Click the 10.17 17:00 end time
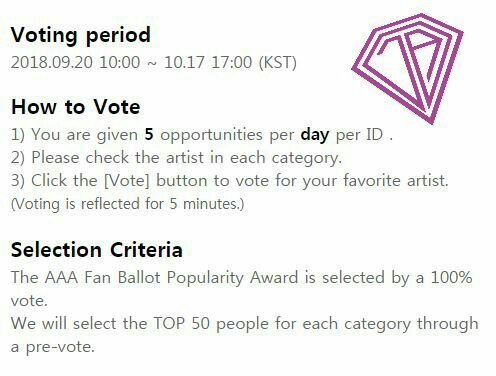Image resolution: width=496 pixels, height=376 pixels. click(208, 62)
